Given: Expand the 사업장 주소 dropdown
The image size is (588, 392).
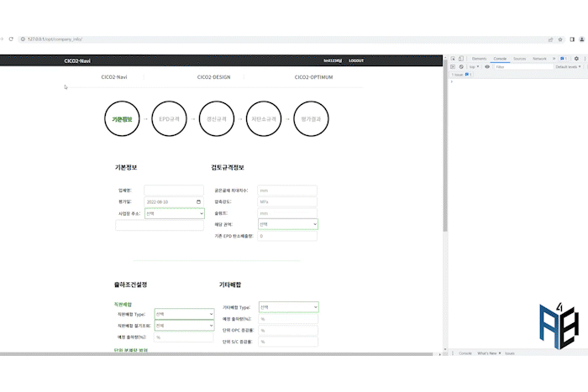Looking at the screenshot, I should (173, 213).
